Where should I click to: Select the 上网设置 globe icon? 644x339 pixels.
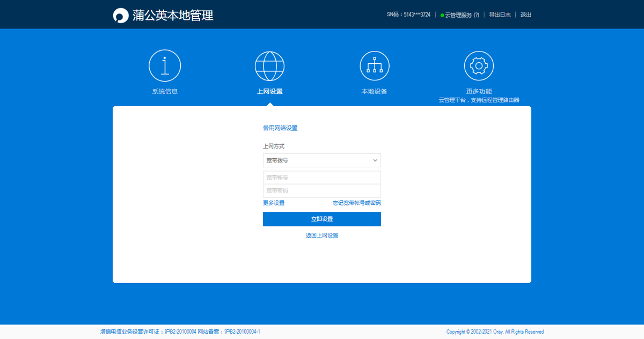pos(269,66)
